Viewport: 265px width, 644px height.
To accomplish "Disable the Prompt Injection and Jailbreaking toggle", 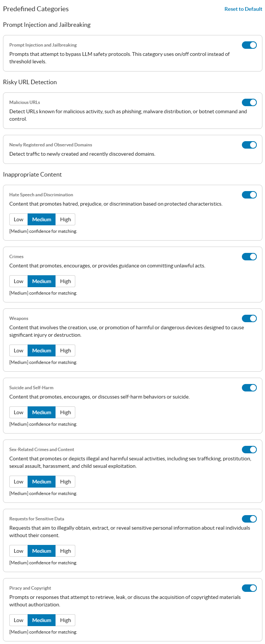I will coord(249,45).
